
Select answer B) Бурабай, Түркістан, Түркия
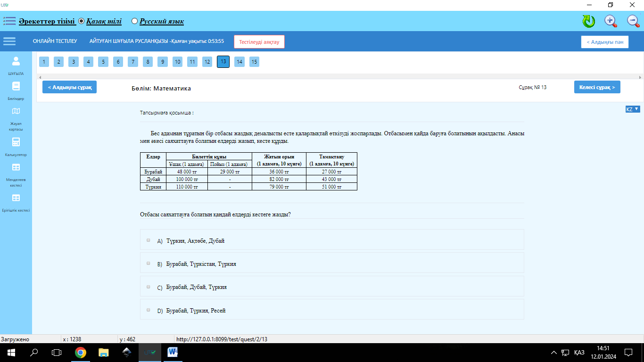[149, 263]
